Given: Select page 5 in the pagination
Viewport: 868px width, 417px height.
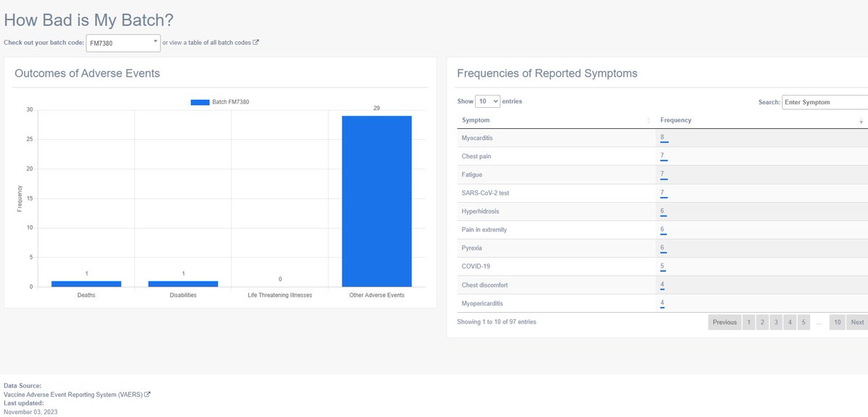Looking at the screenshot, I should coord(803,323).
